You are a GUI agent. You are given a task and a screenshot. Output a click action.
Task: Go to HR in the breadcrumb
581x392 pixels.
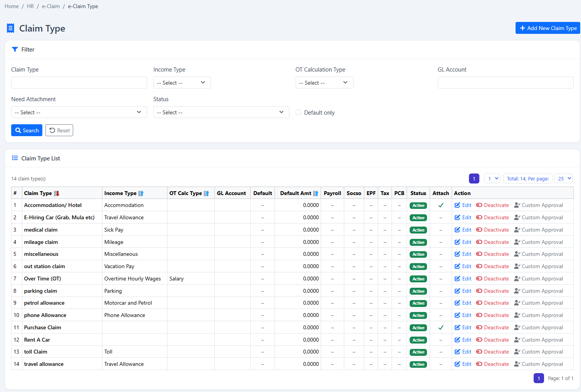pos(30,6)
